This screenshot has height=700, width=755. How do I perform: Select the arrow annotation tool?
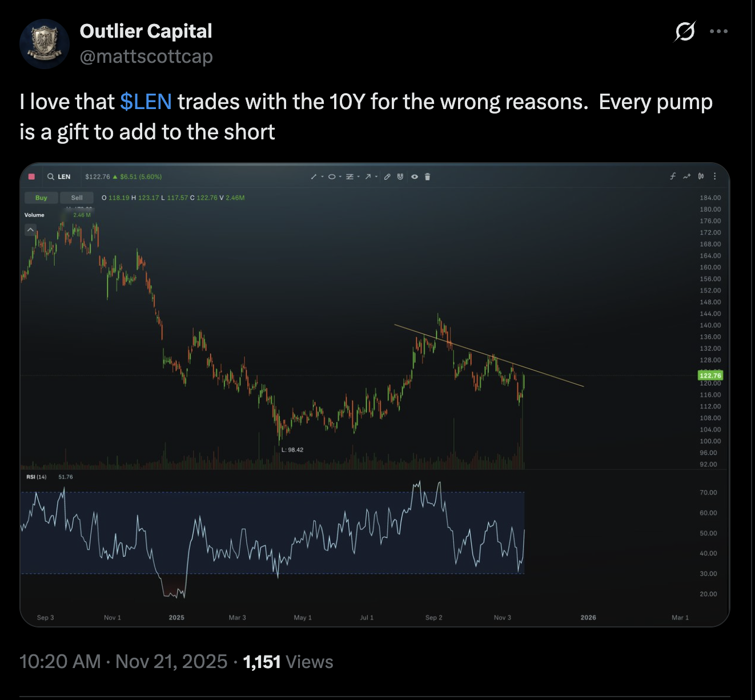pyautogui.click(x=368, y=177)
